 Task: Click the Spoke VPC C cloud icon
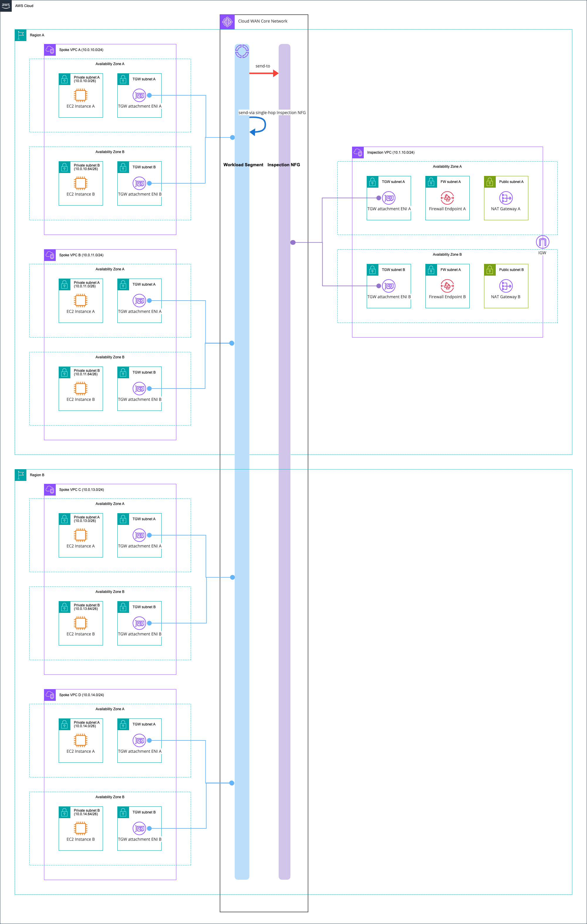[x=50, y=490]
